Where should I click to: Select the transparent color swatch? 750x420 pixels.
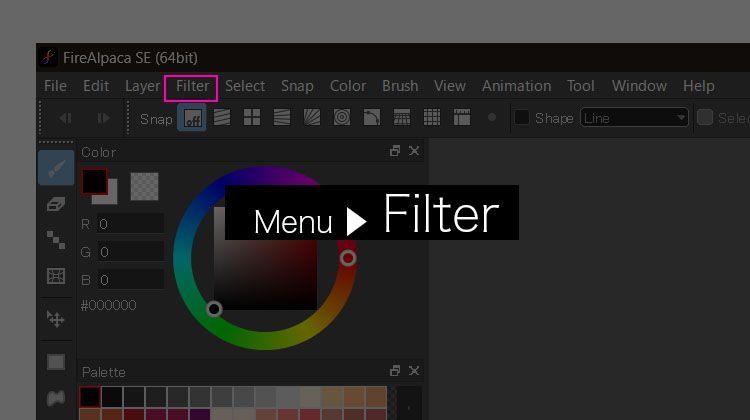(x=145, y=185)
